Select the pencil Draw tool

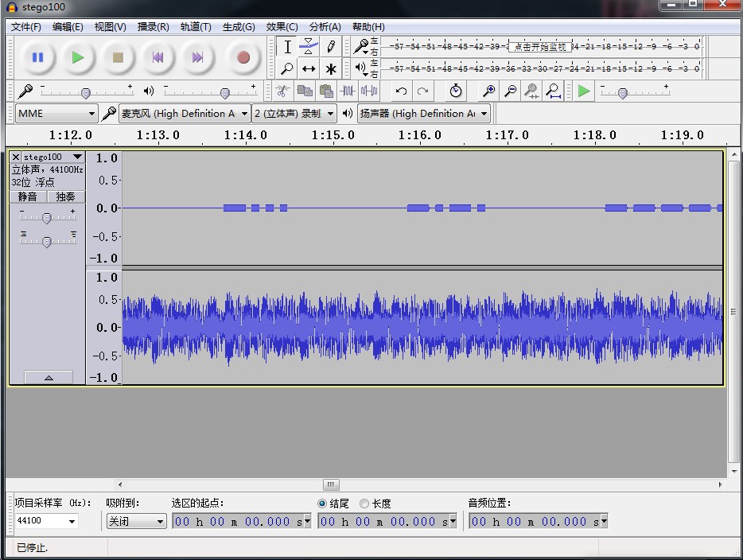click(x=331, y=47)
